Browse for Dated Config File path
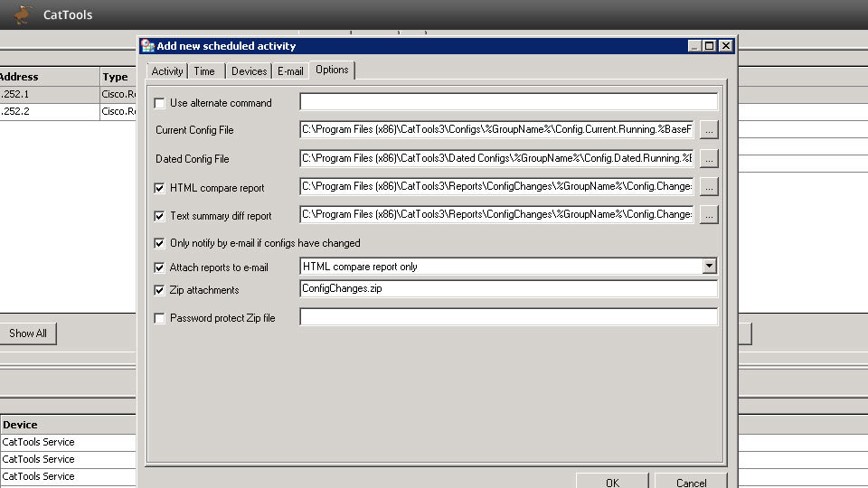 [x=709, y=159]
